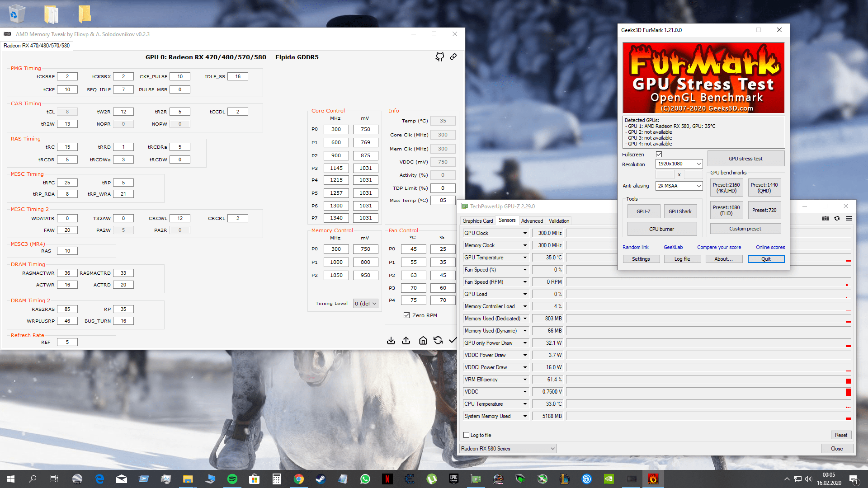Open Spotify from the taskbar

232,479
